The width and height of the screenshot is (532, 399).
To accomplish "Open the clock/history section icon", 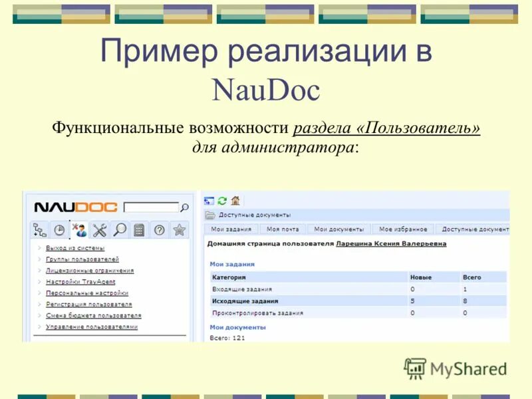I will 59,231.
